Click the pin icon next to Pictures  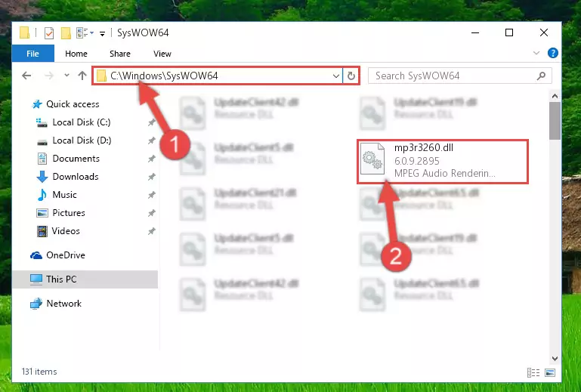tap(152, 213)
